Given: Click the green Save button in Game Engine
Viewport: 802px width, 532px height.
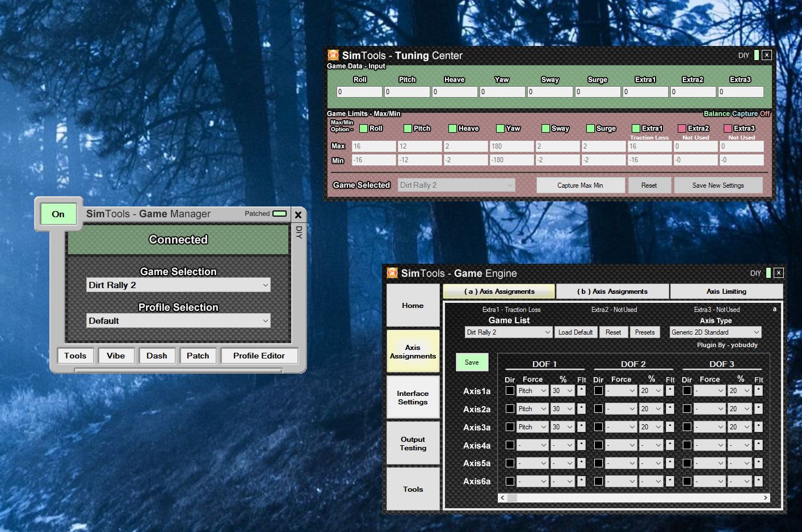Looking at the screenshot, I should click(472, 362).
